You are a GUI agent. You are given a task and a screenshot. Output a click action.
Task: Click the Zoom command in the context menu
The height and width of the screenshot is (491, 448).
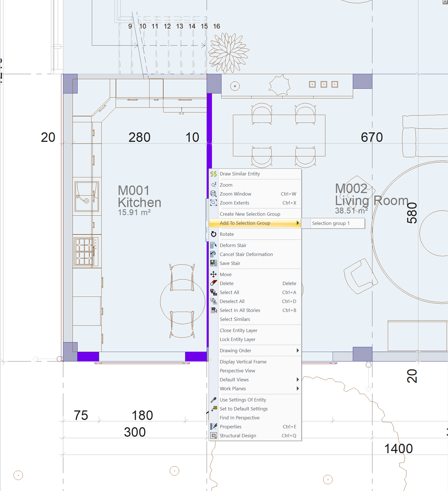[255, 185]
